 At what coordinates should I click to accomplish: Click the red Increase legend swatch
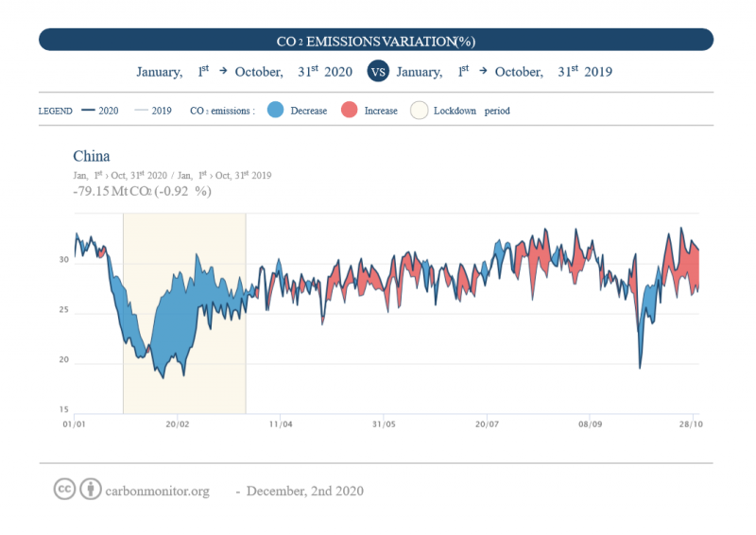pyautogui.click(x=349, y=110)
